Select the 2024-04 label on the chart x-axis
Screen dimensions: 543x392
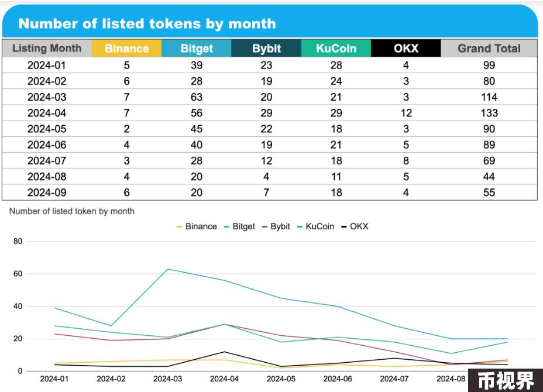225,379
